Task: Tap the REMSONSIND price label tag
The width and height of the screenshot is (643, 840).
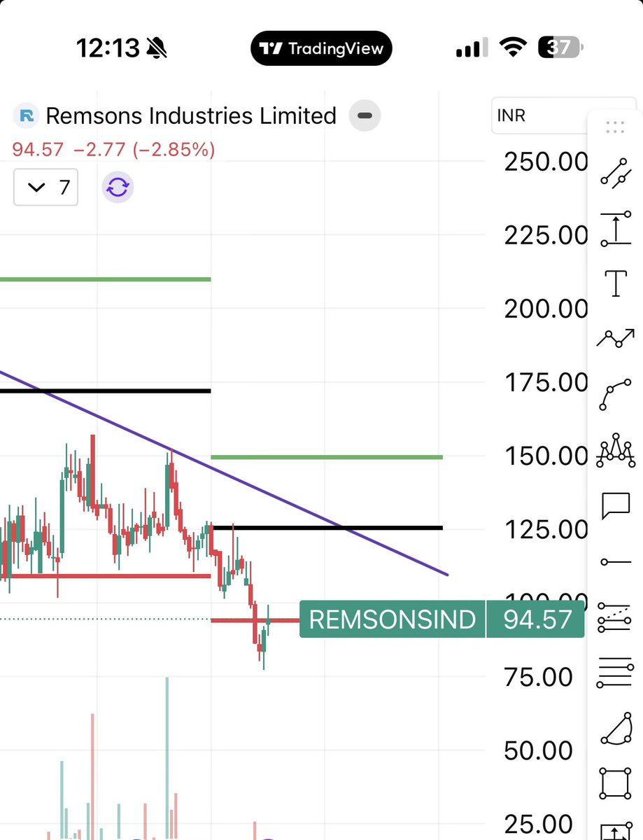Action: (x=392, y=619)
